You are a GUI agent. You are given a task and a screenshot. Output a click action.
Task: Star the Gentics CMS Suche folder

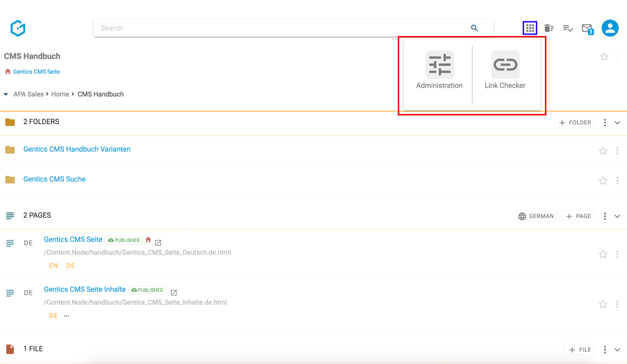tap(603, 181)
